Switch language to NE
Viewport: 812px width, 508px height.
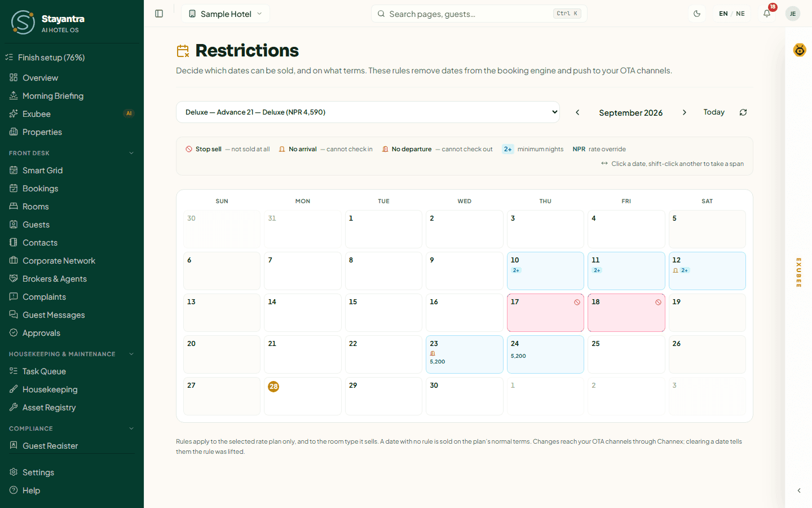(x=740, y=14)
